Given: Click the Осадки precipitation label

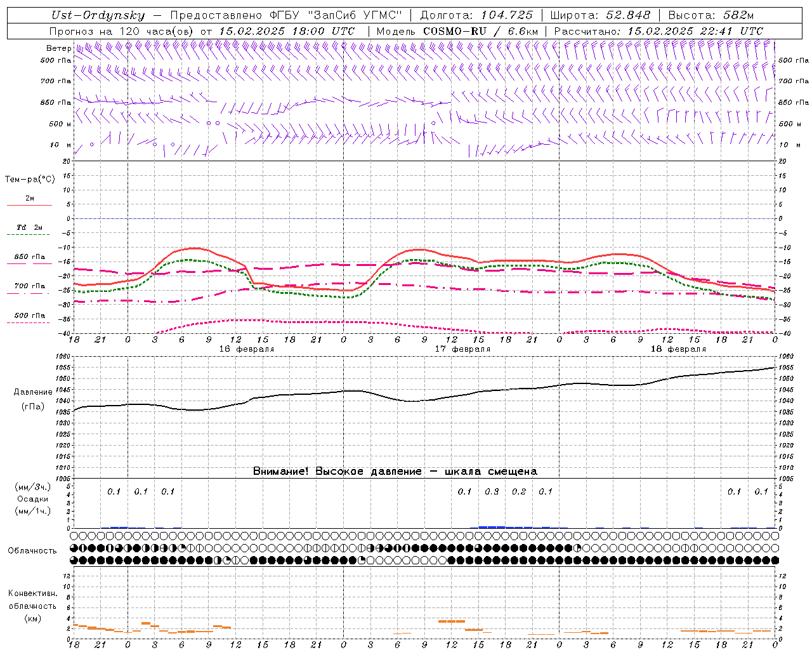Looking at the screenshot, I should click(x=33, y=499).
